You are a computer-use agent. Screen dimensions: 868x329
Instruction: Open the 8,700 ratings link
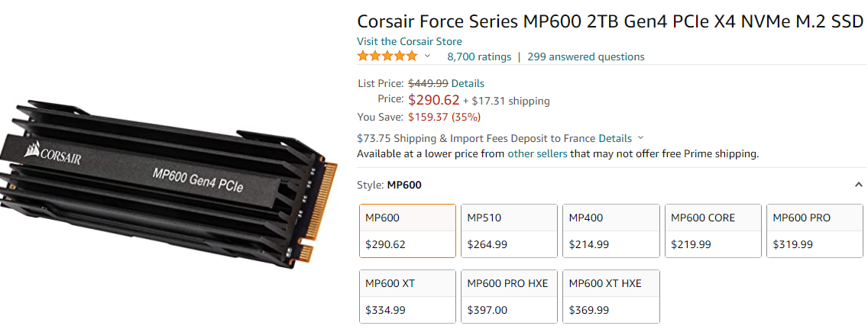tap(479, 56)
